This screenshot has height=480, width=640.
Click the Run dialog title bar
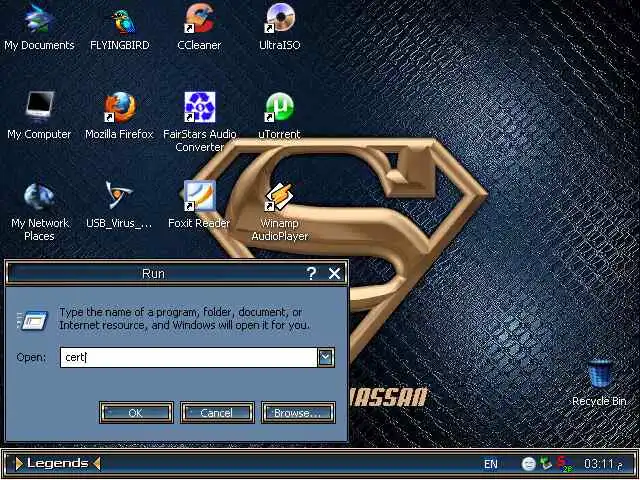click(155, 273)
